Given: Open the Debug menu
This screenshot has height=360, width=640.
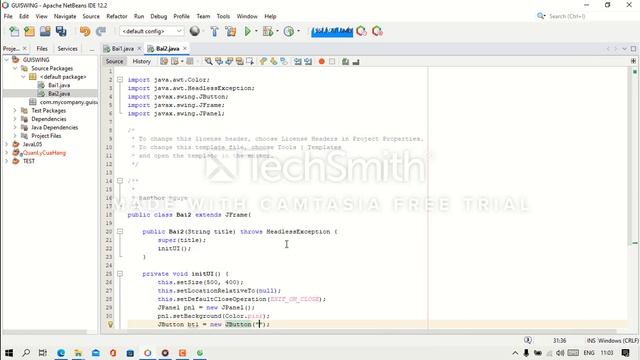Looking at the screenshot, I should pyautogui.click(x=158, y=16).
